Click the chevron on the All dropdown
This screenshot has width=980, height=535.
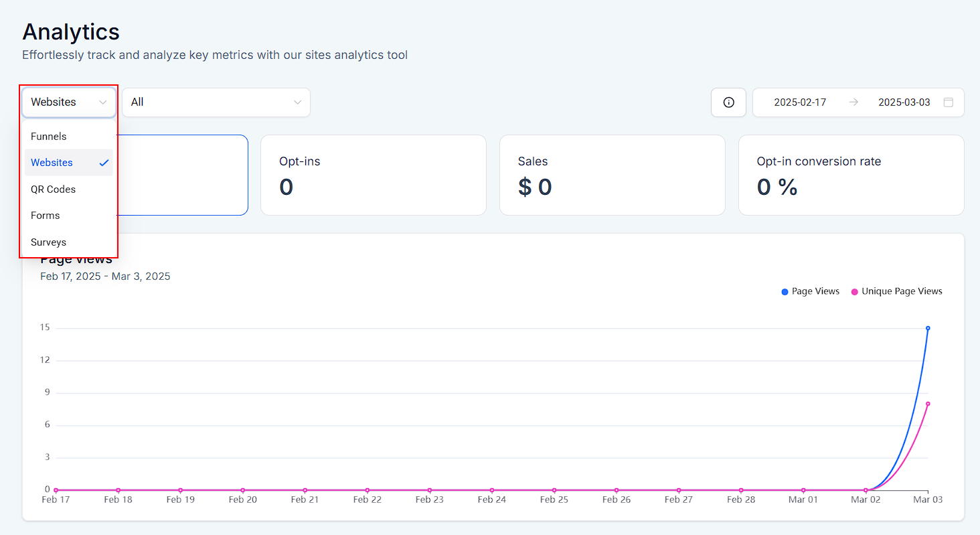pyautogui.click(x=297, y=102)
